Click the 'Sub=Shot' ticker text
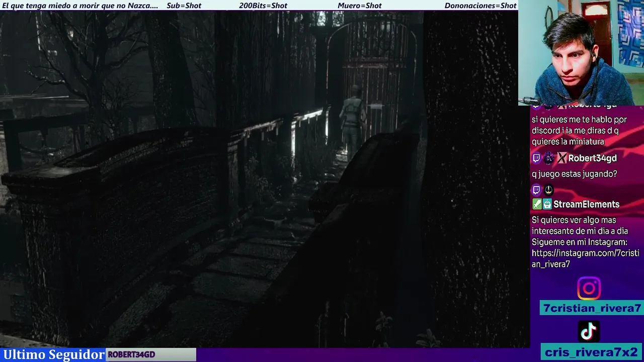Image resolution: width=644 pixels, height=362 pixels. (x=184, y=6)
